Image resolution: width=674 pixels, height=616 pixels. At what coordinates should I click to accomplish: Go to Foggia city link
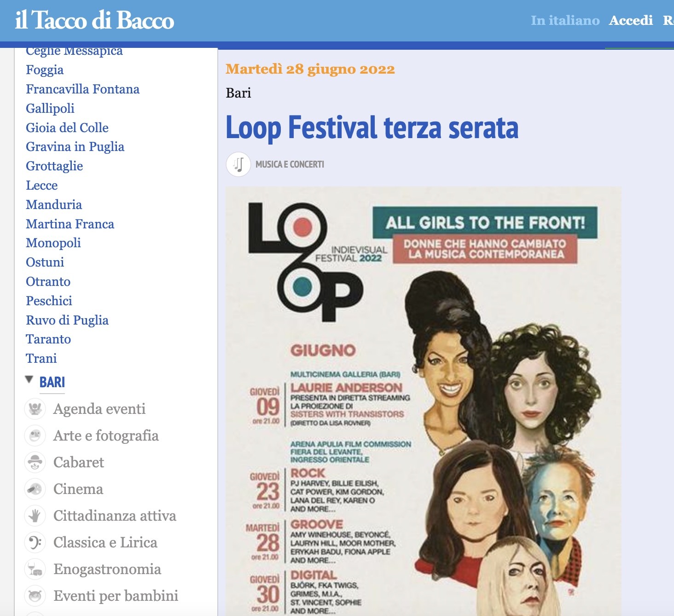[x=45, y=70]
